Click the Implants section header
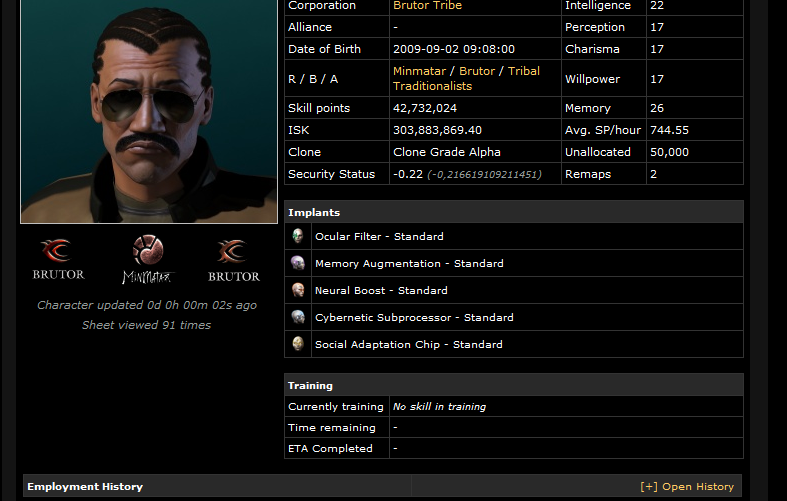Viewport: 787px width, 501px height. tap(513, 212)
